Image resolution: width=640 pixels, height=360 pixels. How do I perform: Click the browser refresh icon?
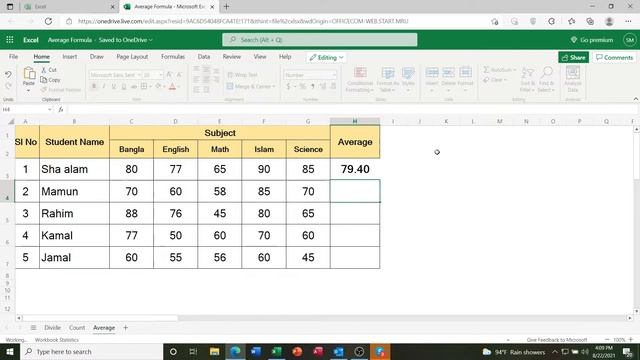pos(48,21)
